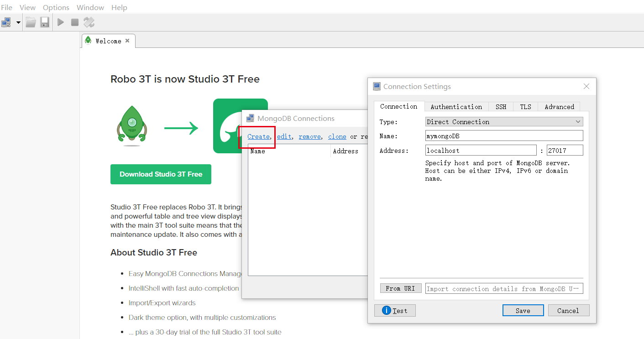
Task: Switch to the SSH tab
Action: [x=501, y=107]
